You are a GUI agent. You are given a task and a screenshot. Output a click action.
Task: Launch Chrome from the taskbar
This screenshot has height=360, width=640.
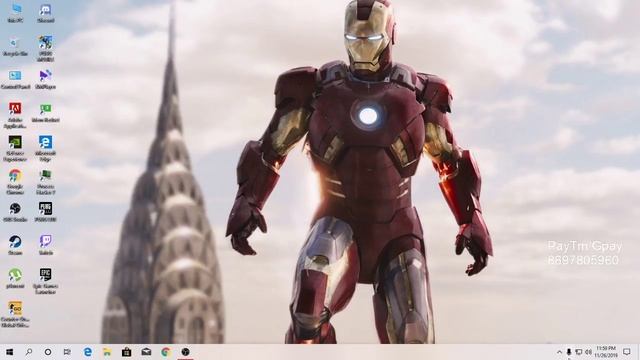pyautogui.click(x=166, y=352)
